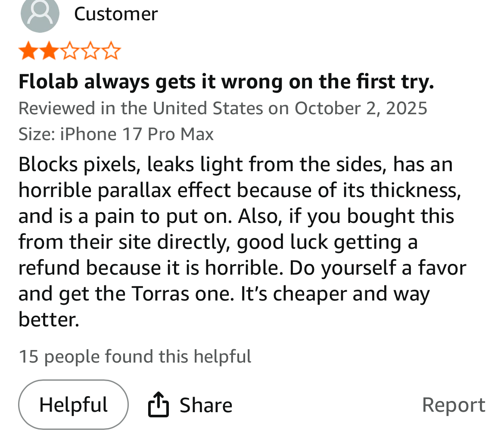Click the first filled orange star
The width and height of the screenshot is (504, 432).
click(x=28, y=51)
